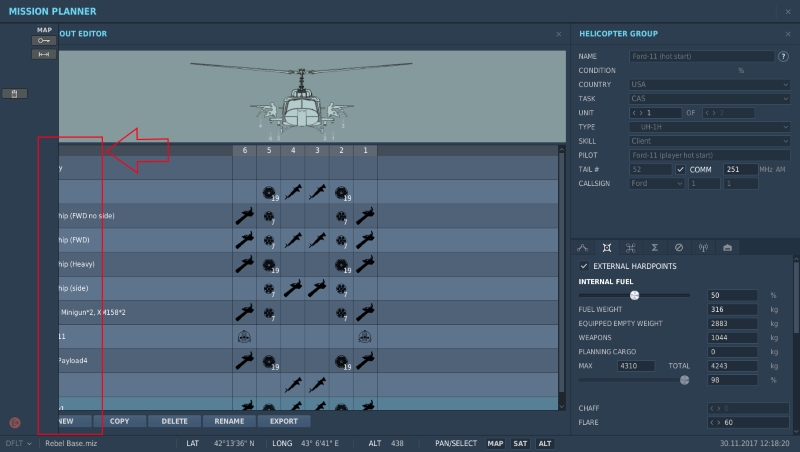Switch to SAT view in status bar
This screenshot has height=452, width=800.
520,443
